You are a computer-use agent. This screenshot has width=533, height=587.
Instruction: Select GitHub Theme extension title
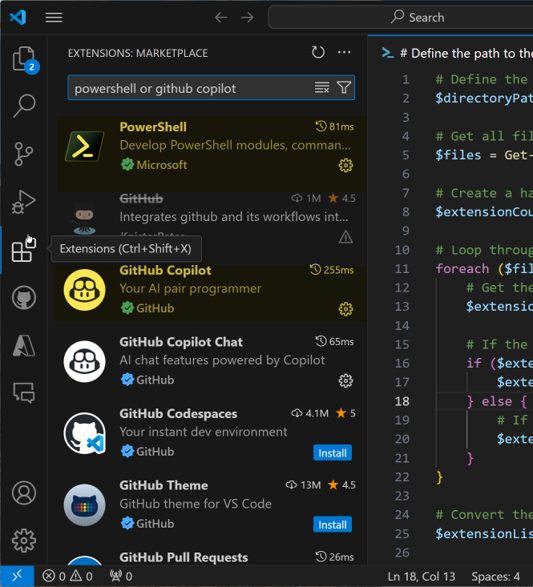click(164, 486)
